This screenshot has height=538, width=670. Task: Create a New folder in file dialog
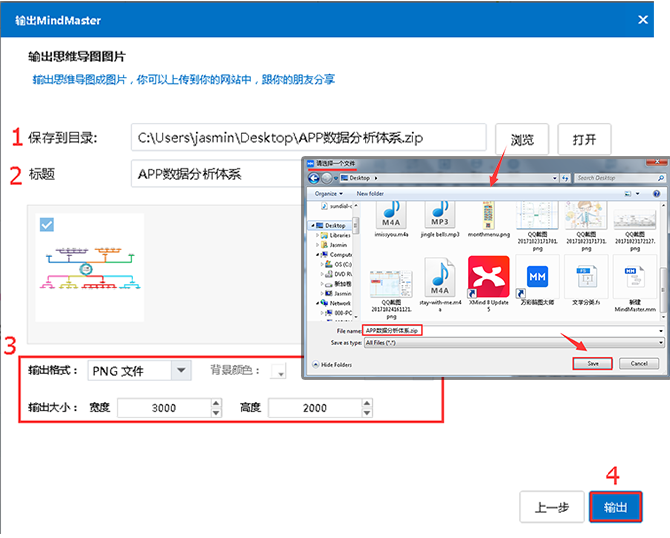coord(370,194)
